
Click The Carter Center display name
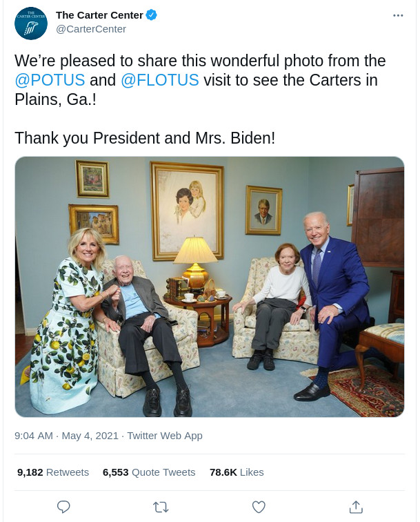point(99,15)
